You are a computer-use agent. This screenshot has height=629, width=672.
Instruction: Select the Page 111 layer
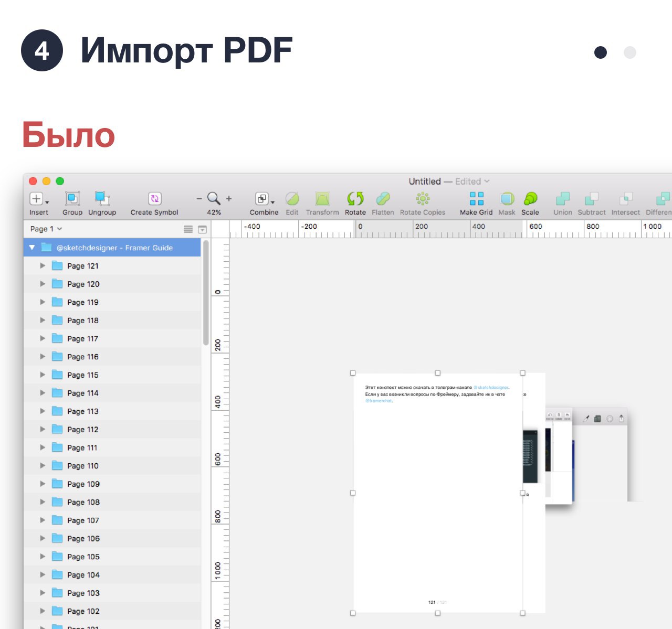tap(112, 447)
